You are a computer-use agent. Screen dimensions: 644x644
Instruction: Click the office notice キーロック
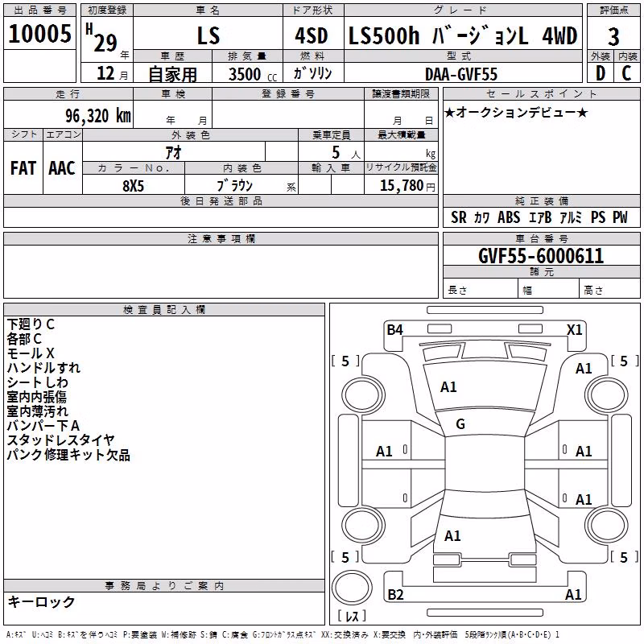42,601
